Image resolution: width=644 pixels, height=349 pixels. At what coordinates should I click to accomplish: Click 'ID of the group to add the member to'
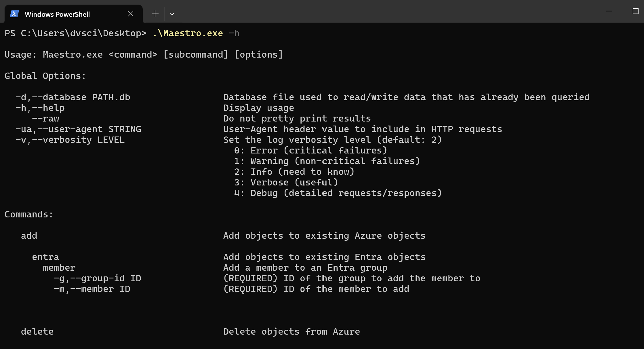pyautogui.click(x=382, y=278)
